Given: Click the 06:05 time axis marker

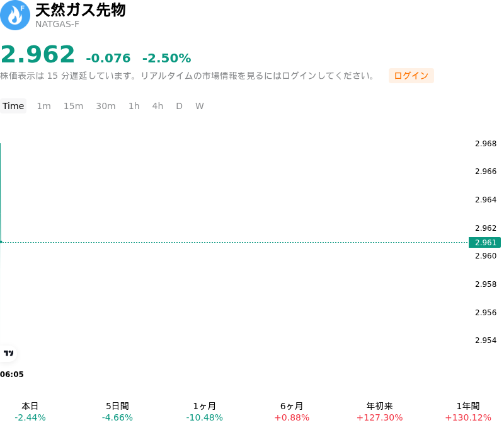Looking at the screenshot, I should point(12,375).
